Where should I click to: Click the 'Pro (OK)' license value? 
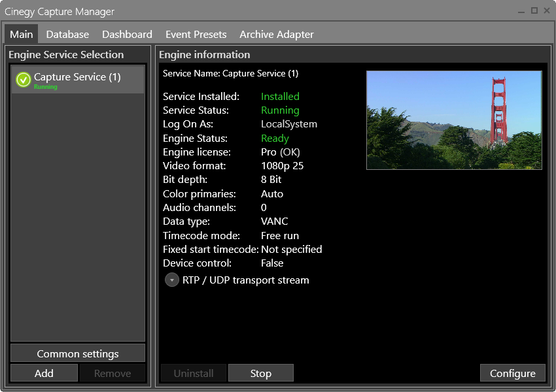coord(281,152)
